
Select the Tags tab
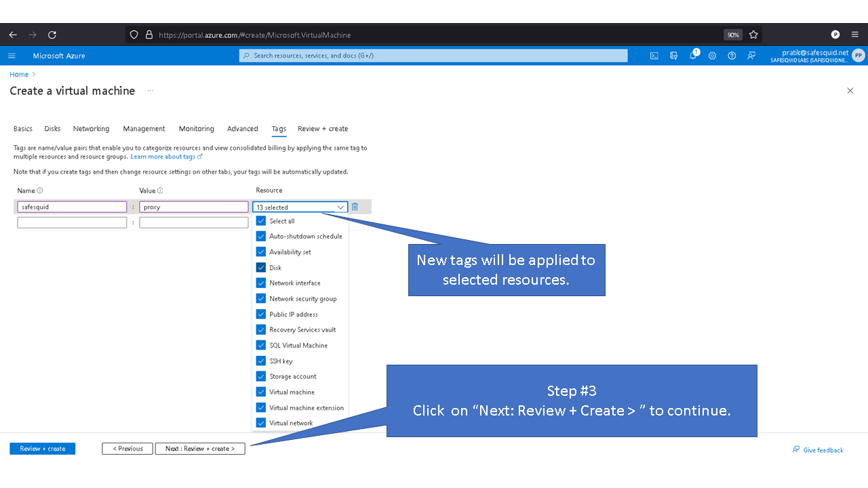[279, 129]
